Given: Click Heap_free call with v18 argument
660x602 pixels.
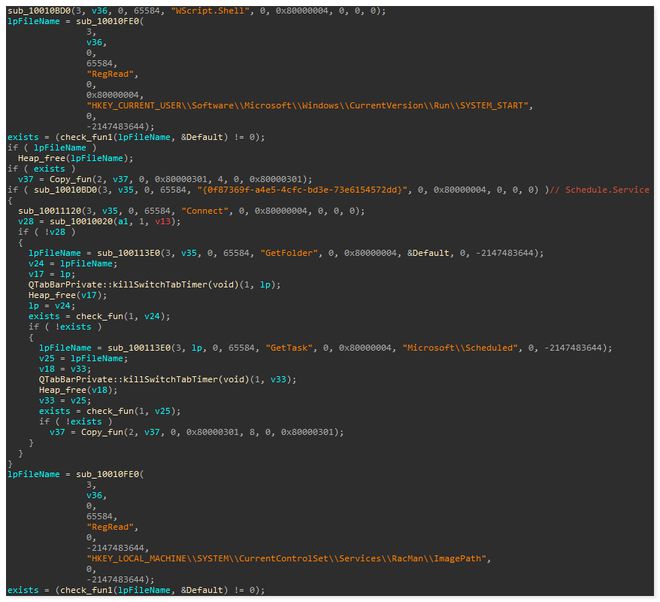Looking at the screenshot, I should pos(68,389).
